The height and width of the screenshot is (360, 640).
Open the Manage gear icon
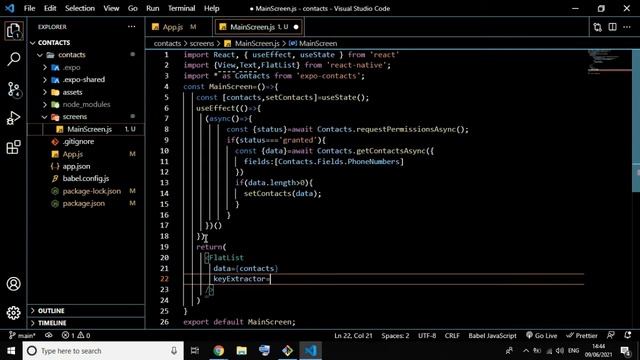(13, 313)
